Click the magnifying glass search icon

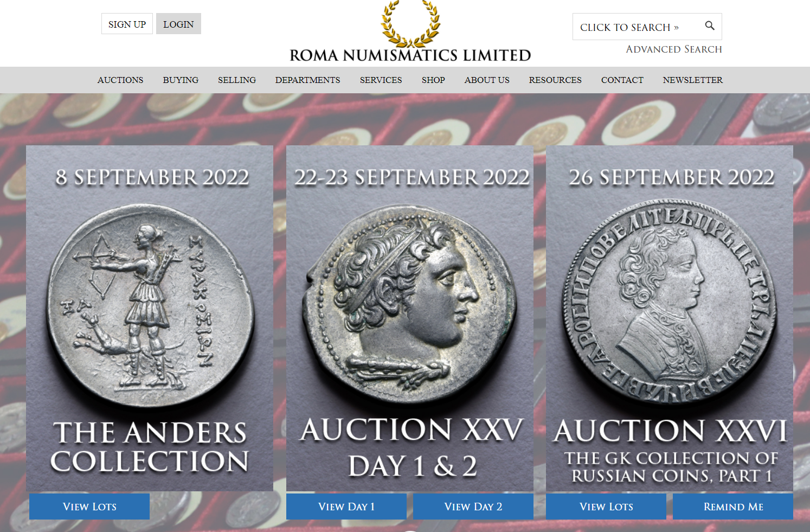coord(709,25)
